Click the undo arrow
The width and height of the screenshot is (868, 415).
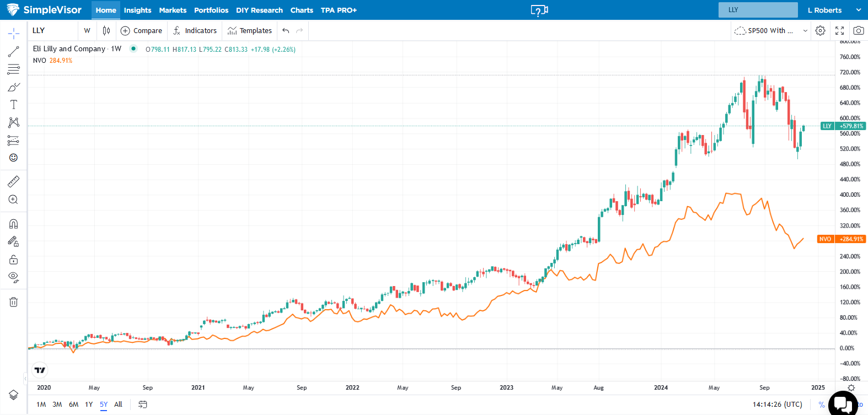point(286,30)
